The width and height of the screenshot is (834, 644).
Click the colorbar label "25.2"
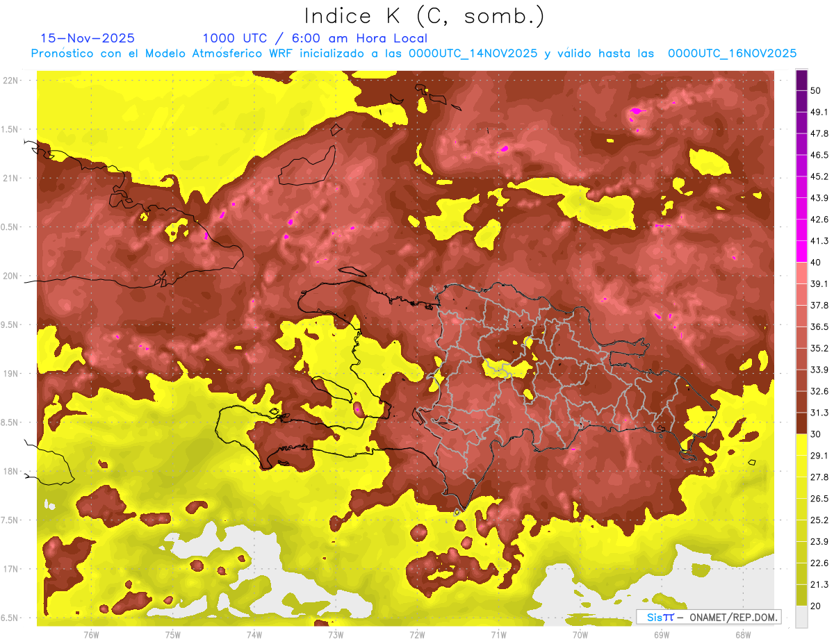[819, 520]
